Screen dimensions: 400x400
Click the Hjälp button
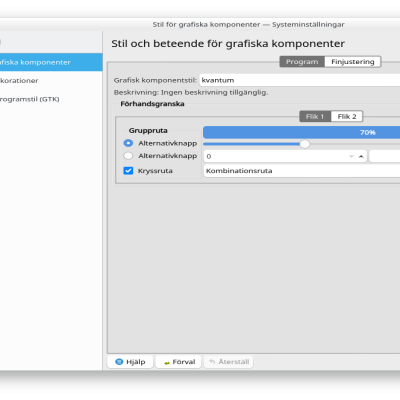(x=130, y=362)
